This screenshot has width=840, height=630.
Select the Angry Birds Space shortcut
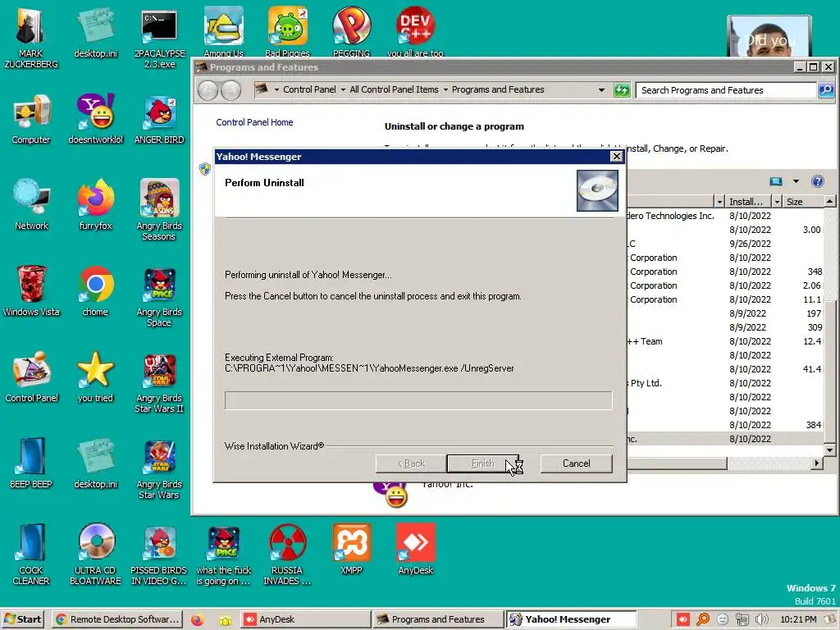point(159,297)
